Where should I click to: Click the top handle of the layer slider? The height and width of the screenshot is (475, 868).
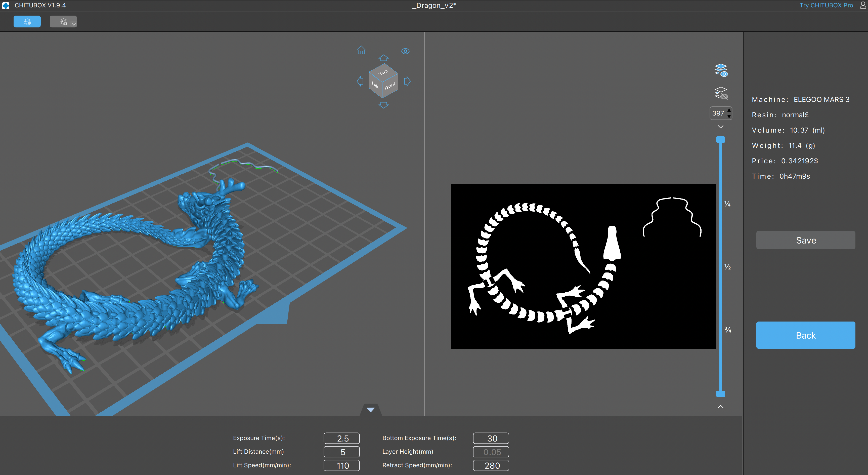click(720, 140)
